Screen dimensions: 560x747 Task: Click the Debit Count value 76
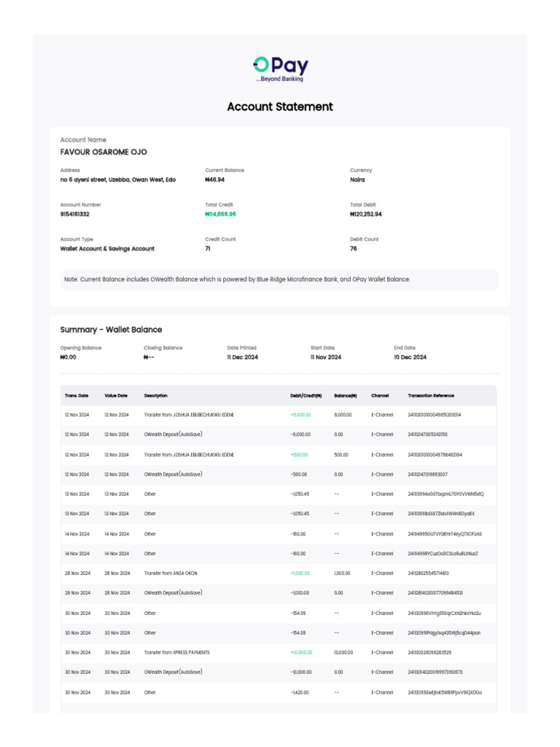point(354,249)
